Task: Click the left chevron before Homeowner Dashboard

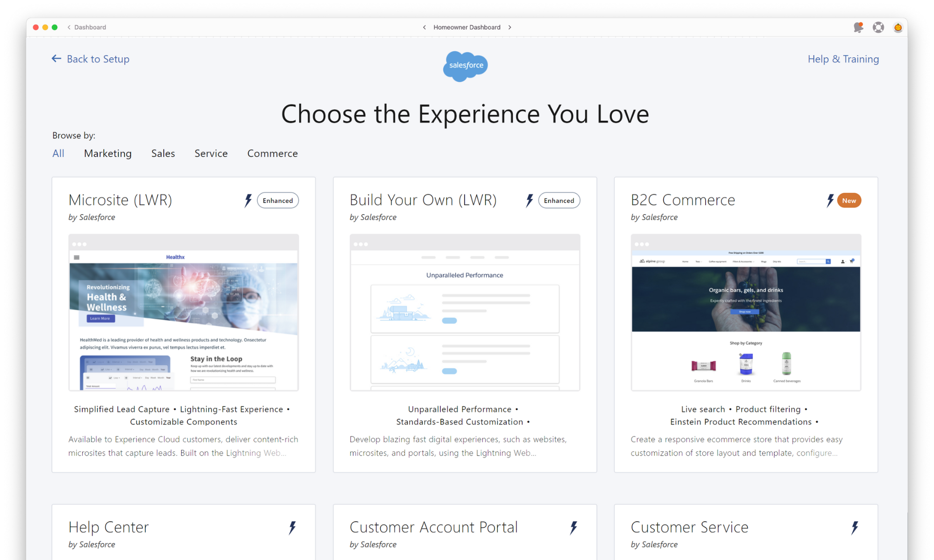Action: (x=424, y=27)
